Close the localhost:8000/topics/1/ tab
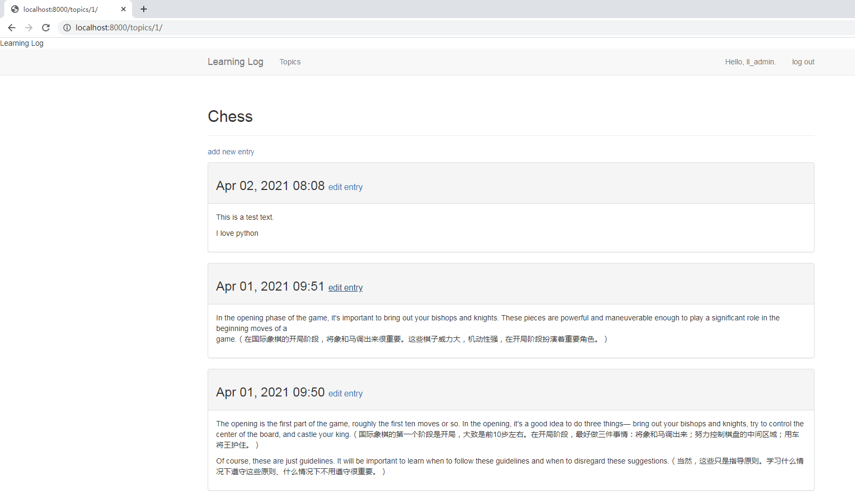This screenshot has height=504, width=855. [124, 9]
